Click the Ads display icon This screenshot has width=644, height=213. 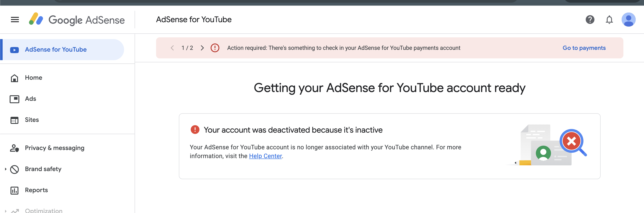[x=14, y=99]
